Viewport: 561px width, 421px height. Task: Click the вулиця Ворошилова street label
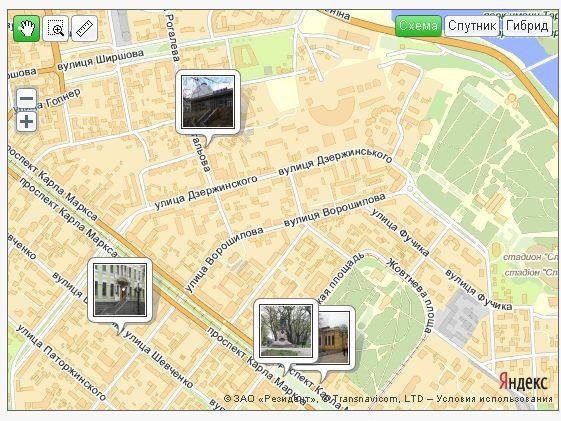pos(335,210)
